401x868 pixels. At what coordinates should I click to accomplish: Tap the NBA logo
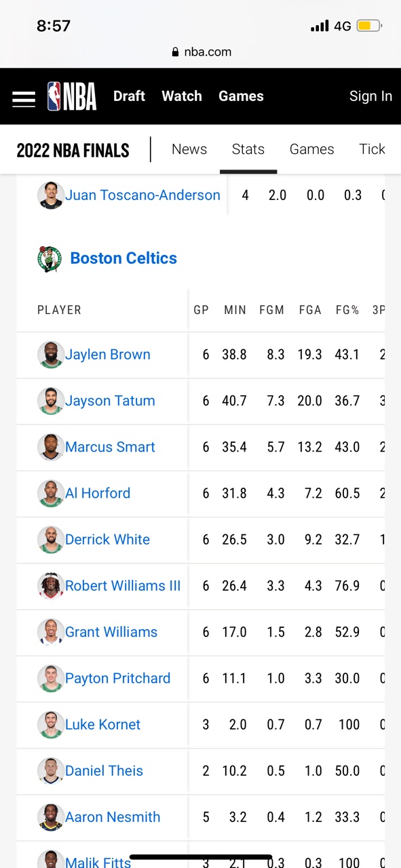pyautogui.click(x=72, y=96)
